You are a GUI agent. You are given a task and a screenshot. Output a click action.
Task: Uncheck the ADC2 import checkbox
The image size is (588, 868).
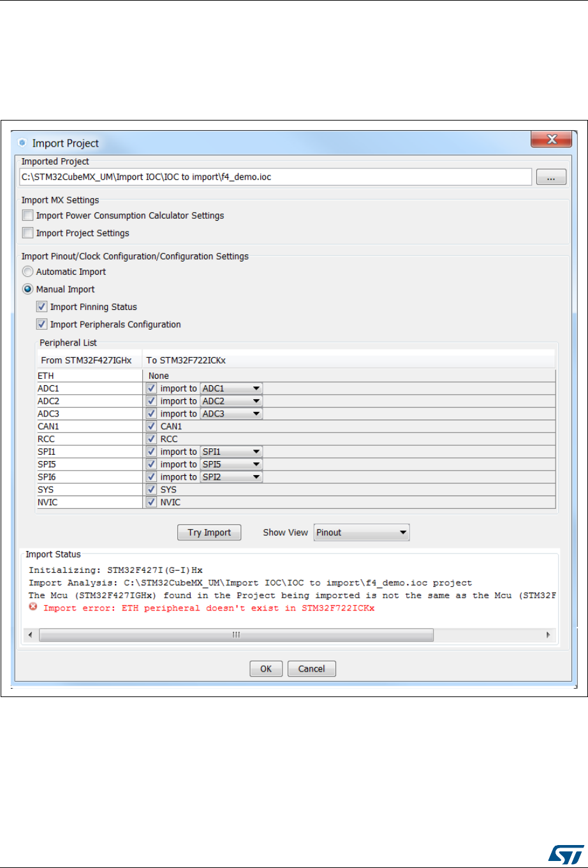click(151, 401)
